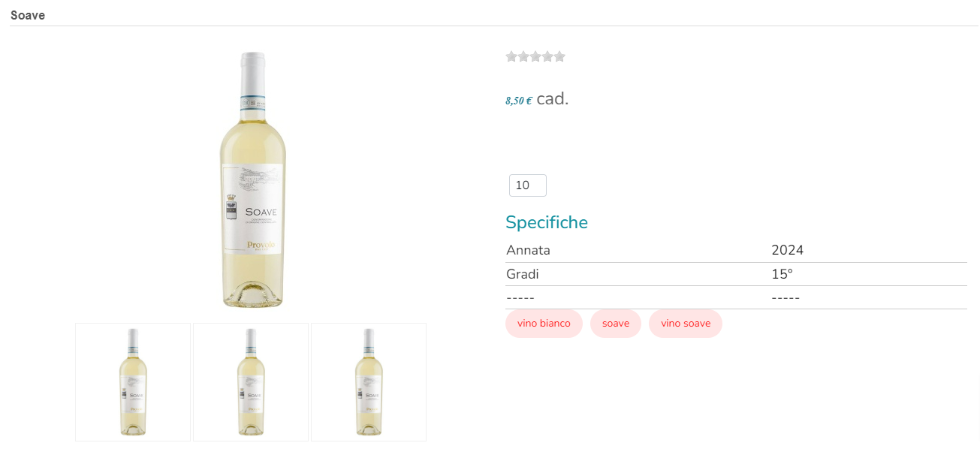
Task: Select the Gradi specification label
Action: click(x=523, y=274)
